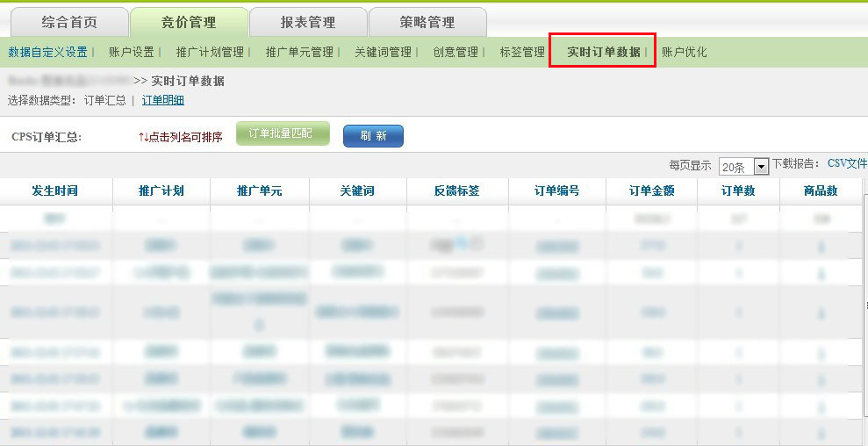Click the 订单明细 data type link
The width and height of the screenshot is (868, 446).
(163, 100)
